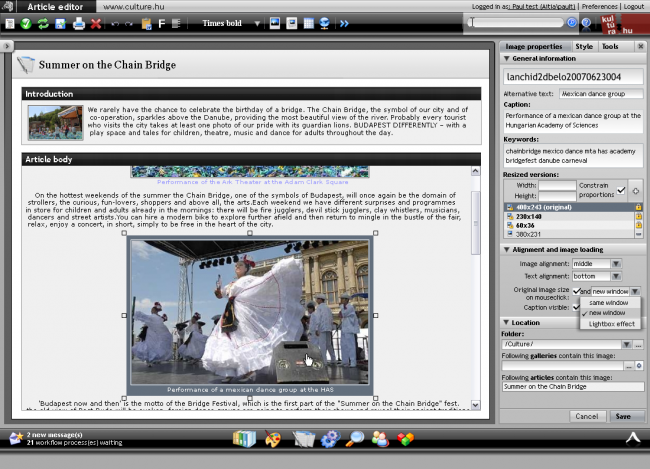This screenshot has height=469, width=650.
Task: Click the galleries browse ellipsis button
Action: 629,366
